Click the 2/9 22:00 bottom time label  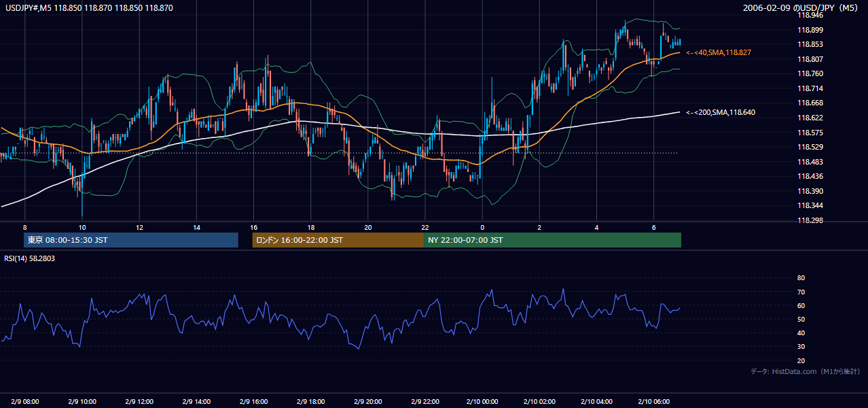(x=425, y=401)
